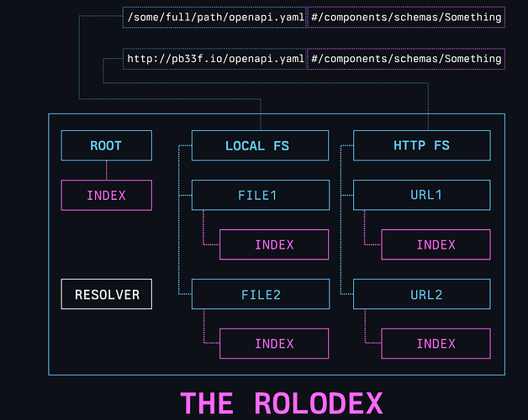Click the INDEX box under FILE2
This screenshot has width=528, height=420.
pos(274,344)
